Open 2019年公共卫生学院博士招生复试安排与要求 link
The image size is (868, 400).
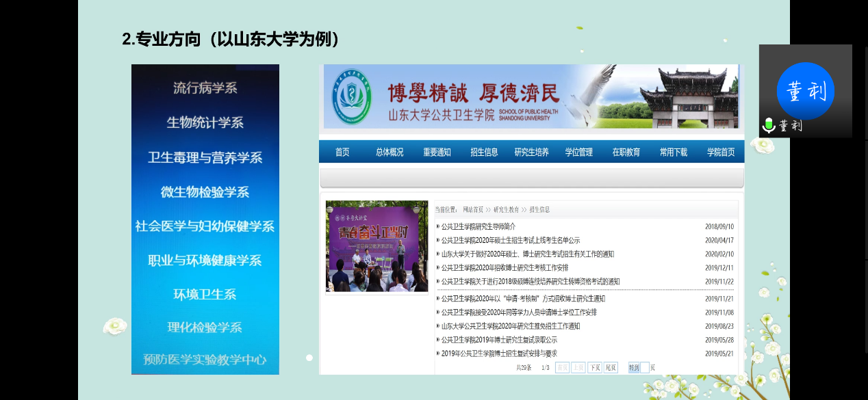499,353
